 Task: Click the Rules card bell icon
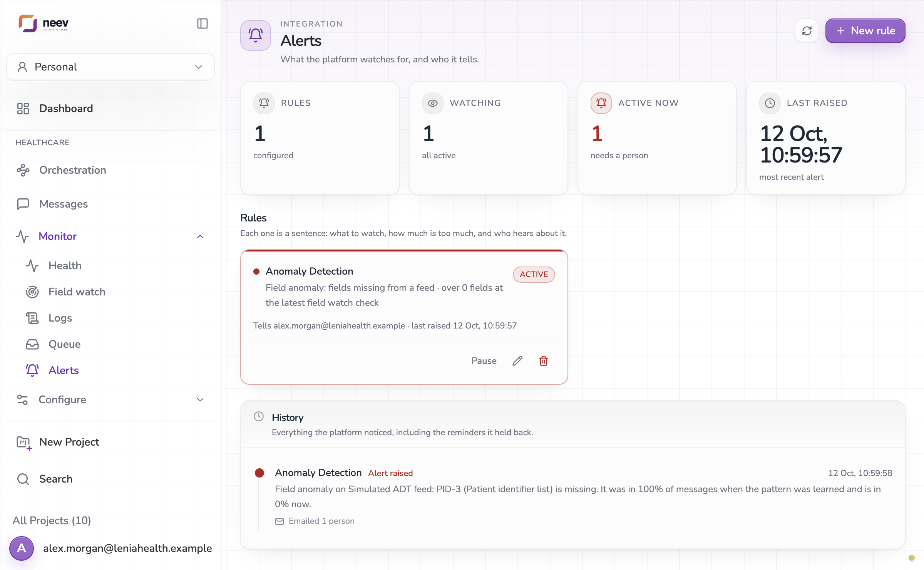click(264, 103)
